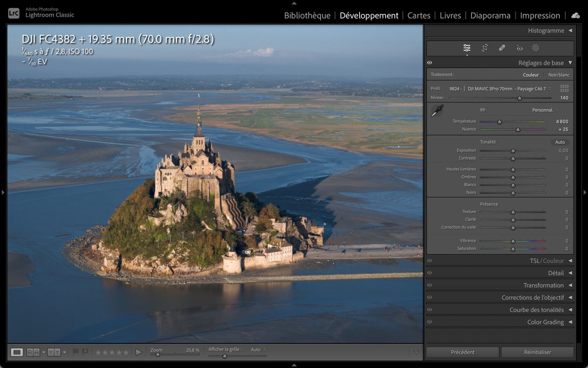
Task: Select the red eye correction tool
Action: coord(519,48)
